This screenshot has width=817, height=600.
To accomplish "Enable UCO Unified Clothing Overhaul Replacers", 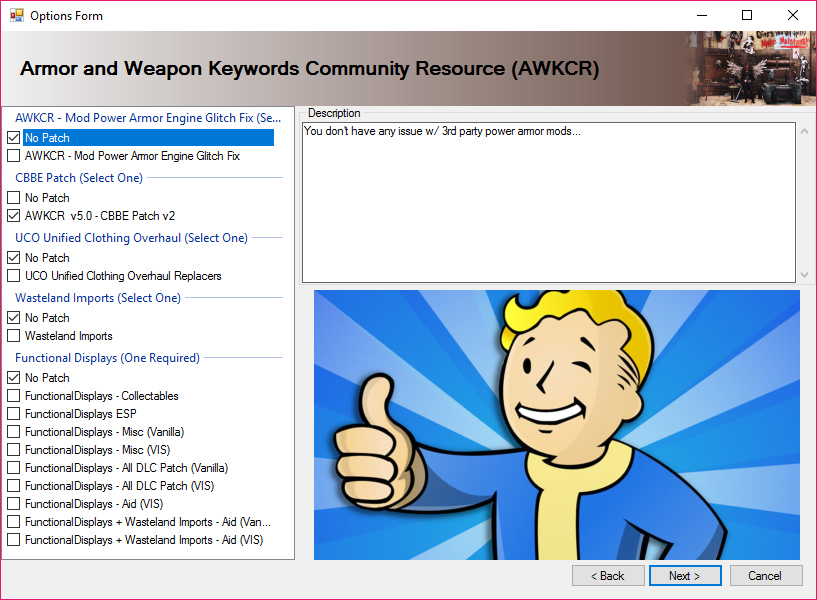I will pos(14,276).
